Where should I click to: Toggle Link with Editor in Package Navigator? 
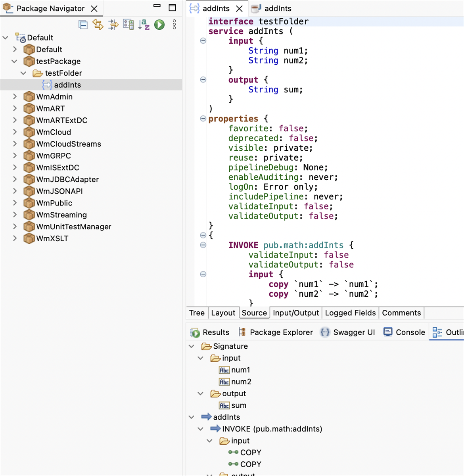point(98,25)
